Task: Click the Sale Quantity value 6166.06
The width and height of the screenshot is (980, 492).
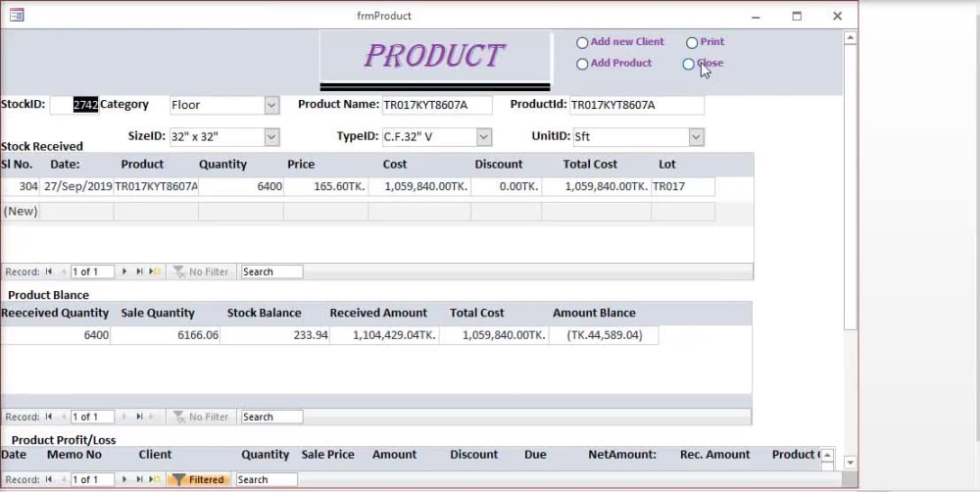Action: pos(166,335)
